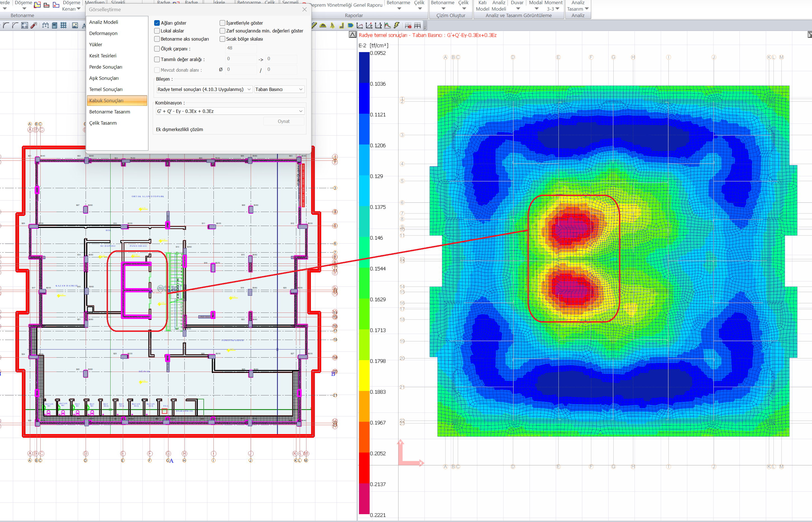Image resolution: width=812 pixels, height=522 pixels.
Task: Click the yellow L-shaped footing icon
Action: pyautogui.click(x=341, y=25)
